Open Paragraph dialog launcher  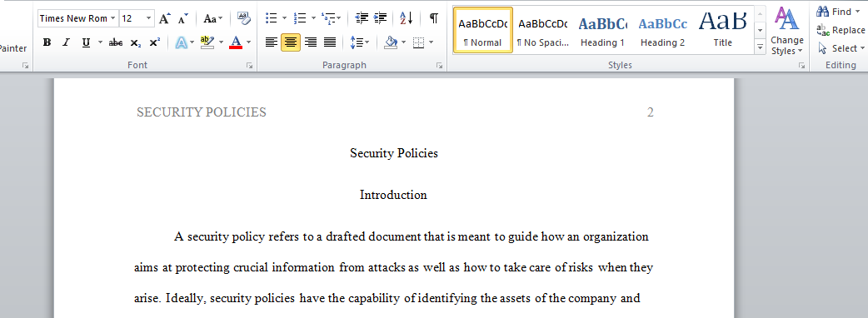(x=439, y=65)
